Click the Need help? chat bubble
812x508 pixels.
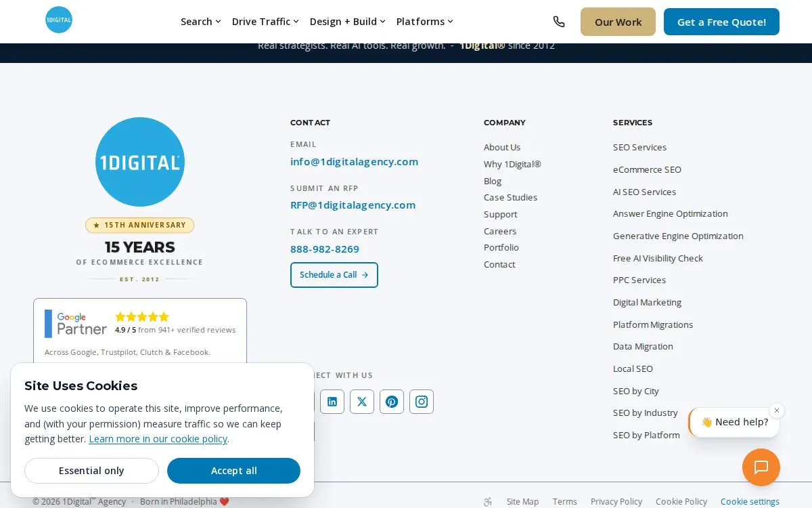point(734,422)
